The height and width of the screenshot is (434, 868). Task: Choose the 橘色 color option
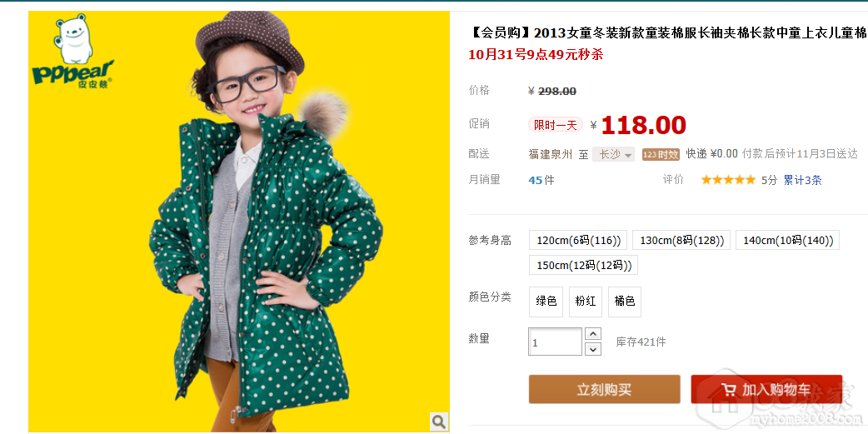pyautogui.click(x=625, y=302)
